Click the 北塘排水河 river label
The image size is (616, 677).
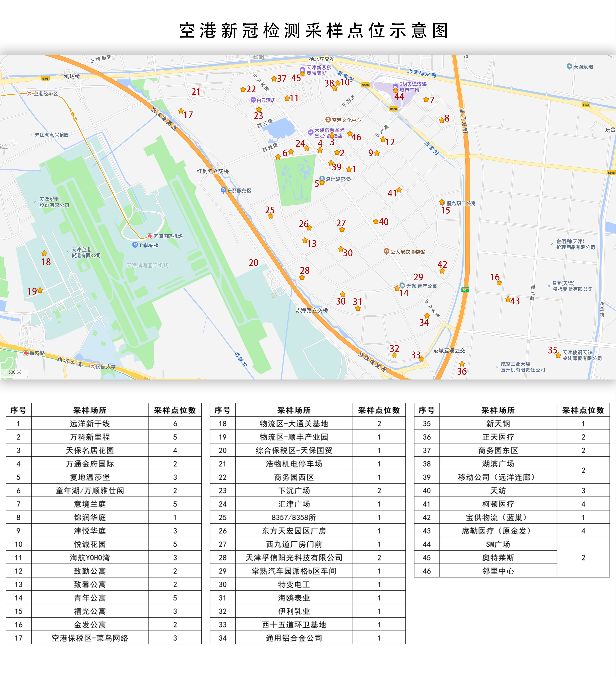422,73
